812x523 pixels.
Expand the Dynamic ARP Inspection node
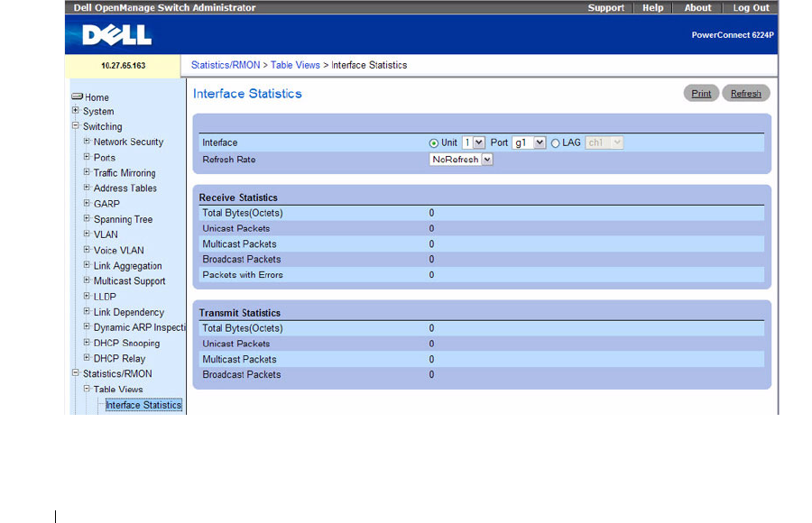tap(87, 326)
